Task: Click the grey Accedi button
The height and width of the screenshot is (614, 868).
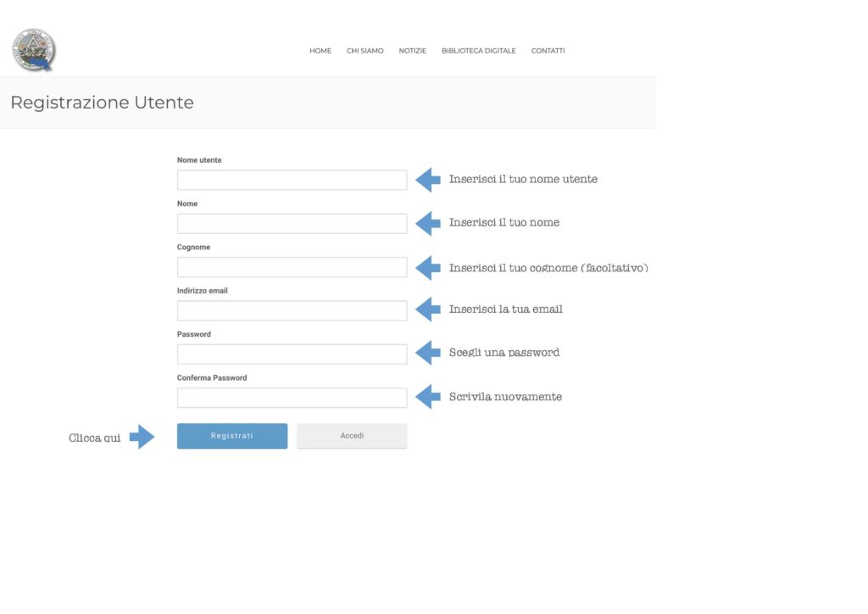Action: click(x=352, y=436)
